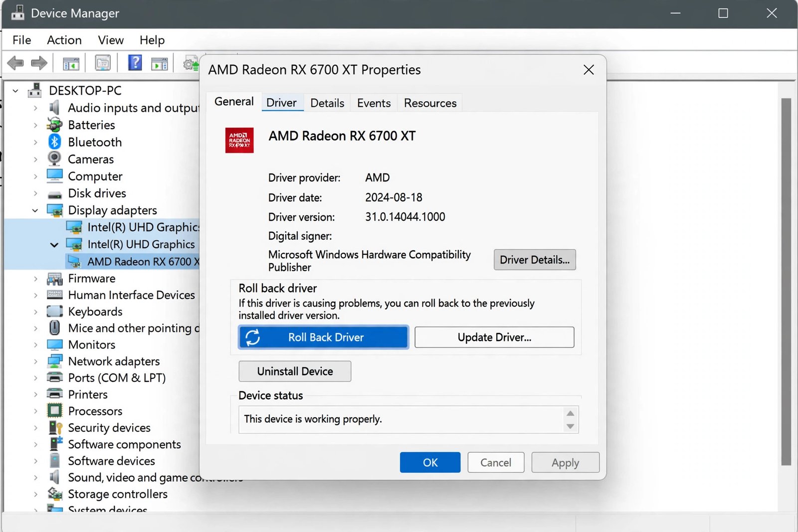
Task: Select the AMD Radeon RX 6700 tree row
Action: click(x=133, y=261)
